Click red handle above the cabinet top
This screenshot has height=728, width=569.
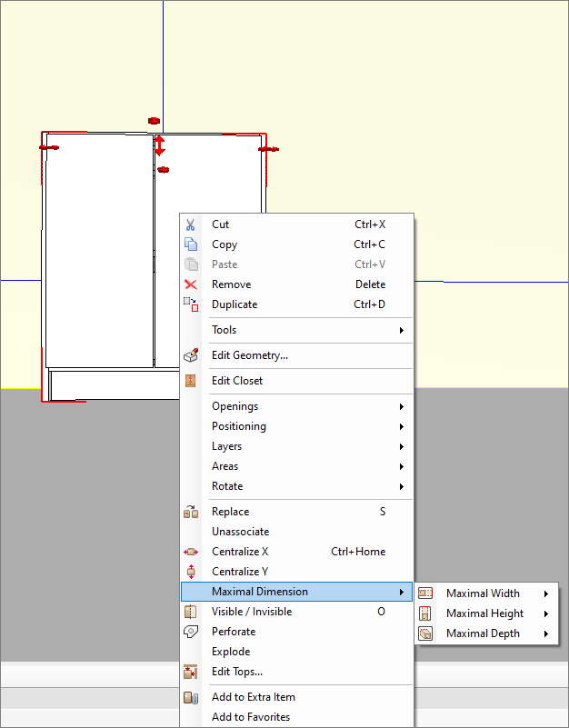[x=154, y=121]
